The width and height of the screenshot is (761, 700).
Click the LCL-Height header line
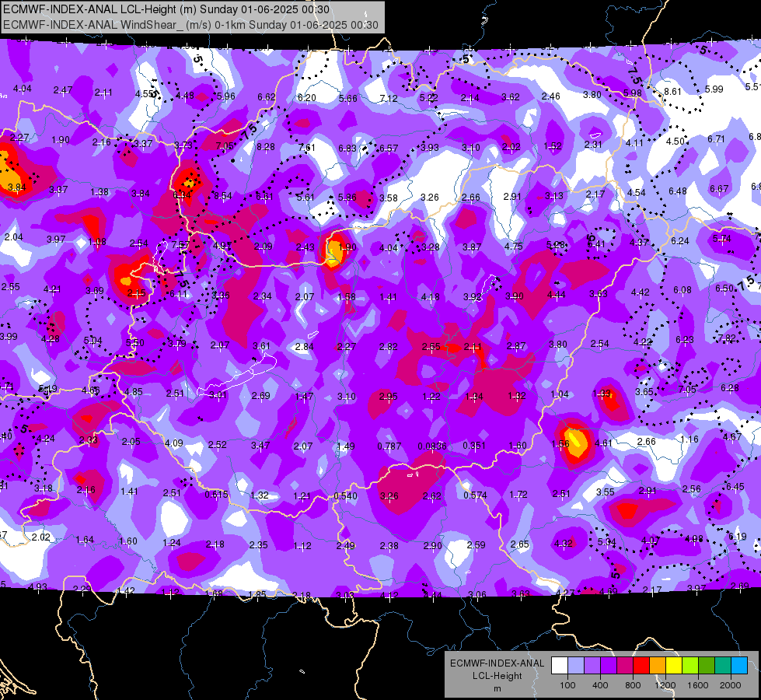pyautogui.click(x=166, y=9)
